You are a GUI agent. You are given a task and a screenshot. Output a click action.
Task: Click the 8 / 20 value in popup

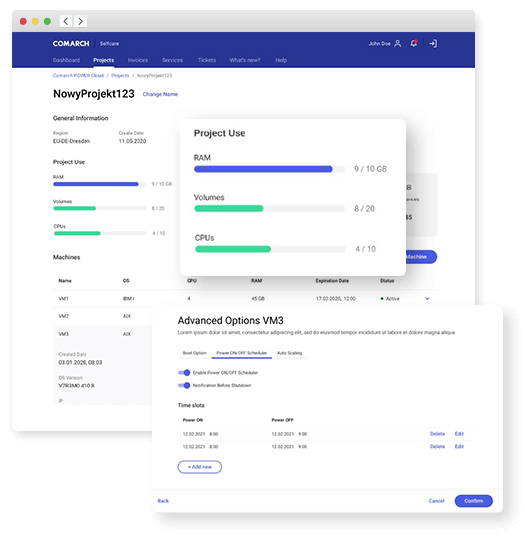point(364,209)
